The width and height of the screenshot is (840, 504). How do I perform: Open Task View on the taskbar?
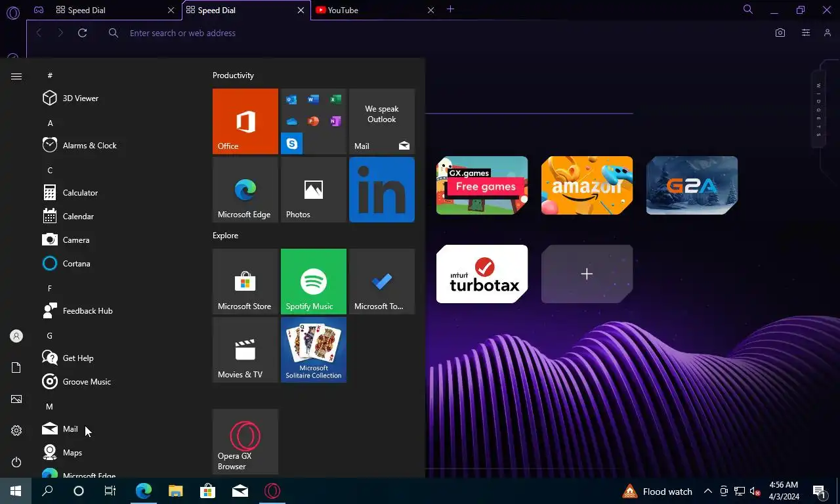[x=110, y=491]
